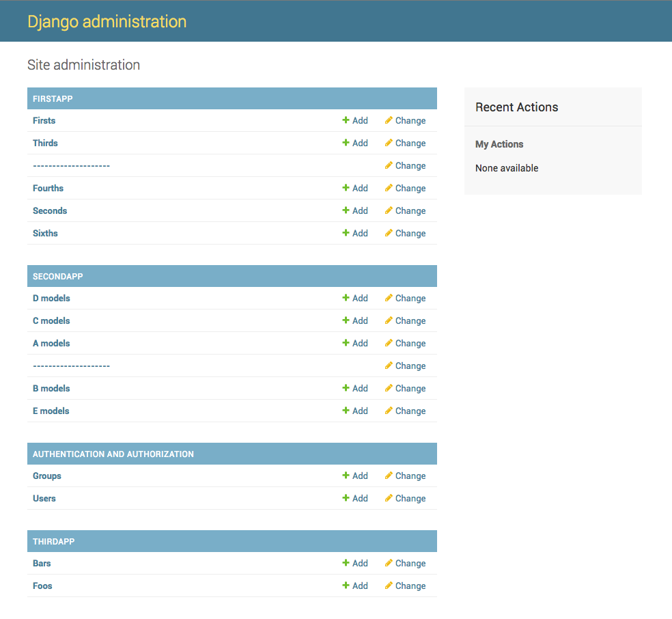This screenshot has width=672, height=619.
Task: Click the pencil icon in the E models row
Action: [x=389, y=410]
